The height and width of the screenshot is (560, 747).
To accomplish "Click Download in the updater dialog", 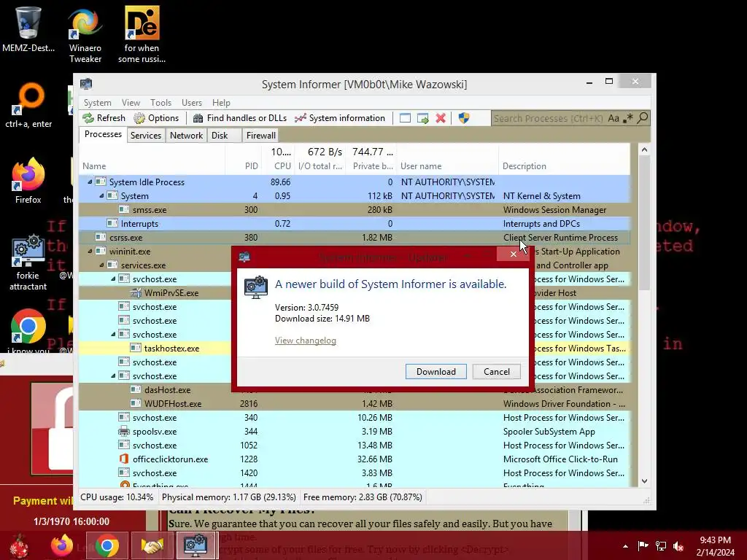I will coord(436,371).
